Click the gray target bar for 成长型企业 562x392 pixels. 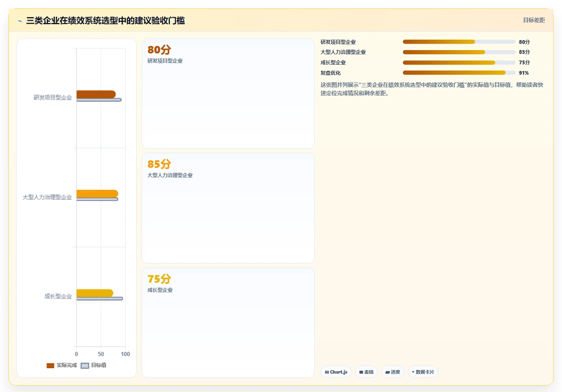coord(99,298)
